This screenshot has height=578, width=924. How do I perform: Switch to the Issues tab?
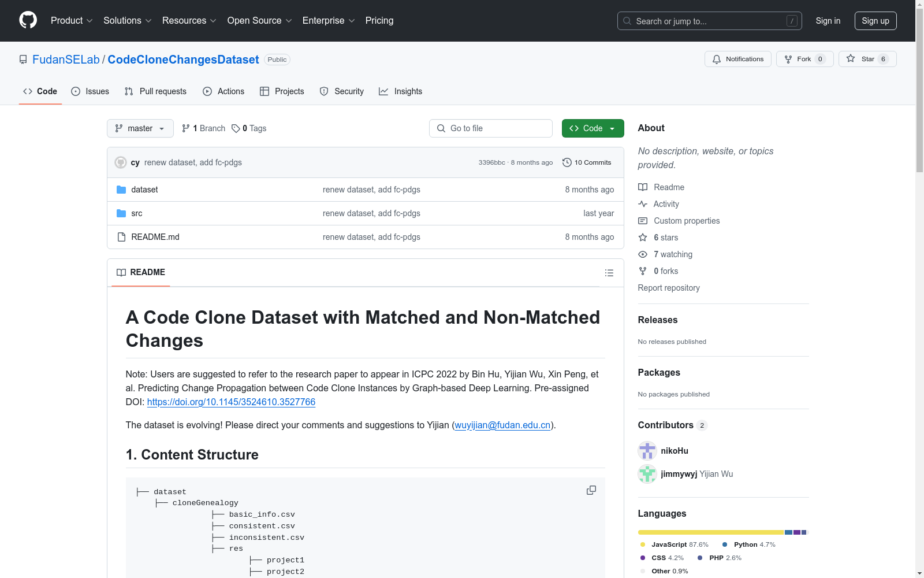click(90, 91)
